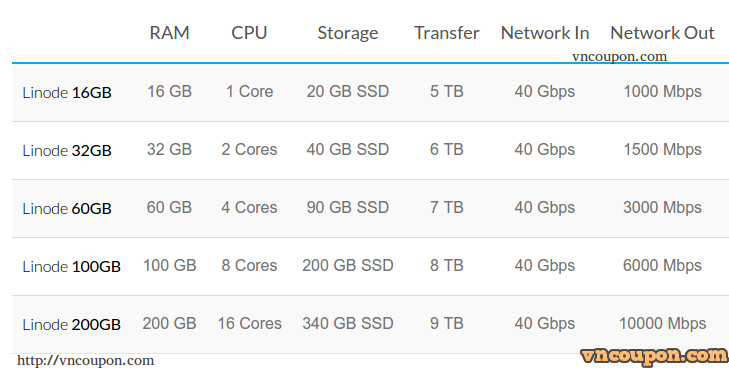Open the Linode 60GB plan name

(x=67, y=209)
